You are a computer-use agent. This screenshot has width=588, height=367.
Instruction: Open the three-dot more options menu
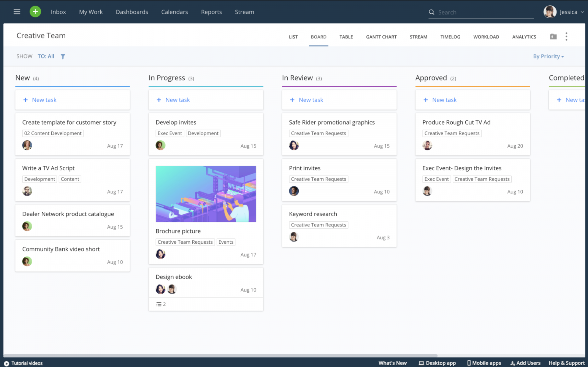(x=566, y=37)
